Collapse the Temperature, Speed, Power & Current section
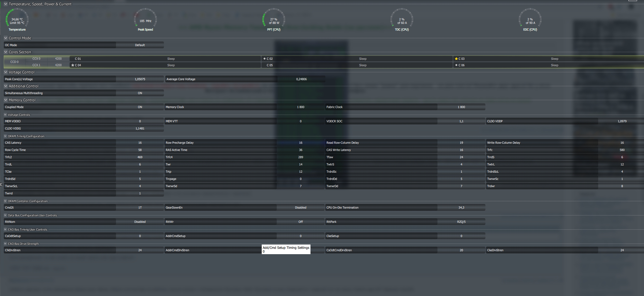Viewport: 644px width, 296px height. click(6, 4)
